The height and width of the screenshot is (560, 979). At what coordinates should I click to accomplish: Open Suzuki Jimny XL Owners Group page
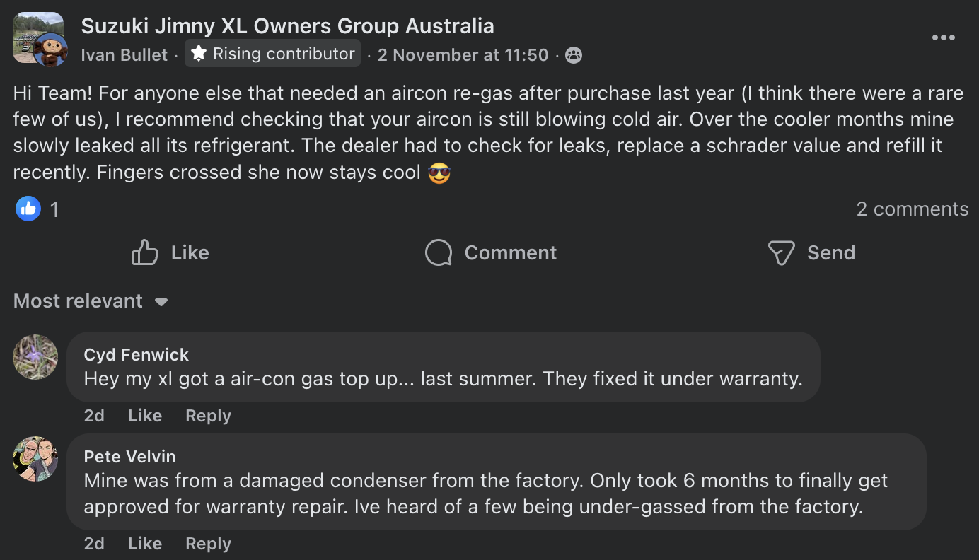coord(287,26)
